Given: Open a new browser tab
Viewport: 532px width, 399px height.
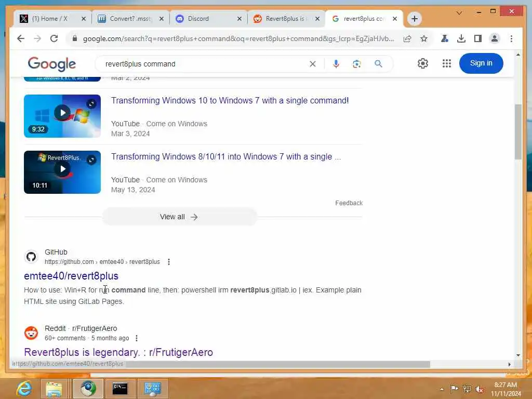Looking at the screenshot, I should [414, 19].
